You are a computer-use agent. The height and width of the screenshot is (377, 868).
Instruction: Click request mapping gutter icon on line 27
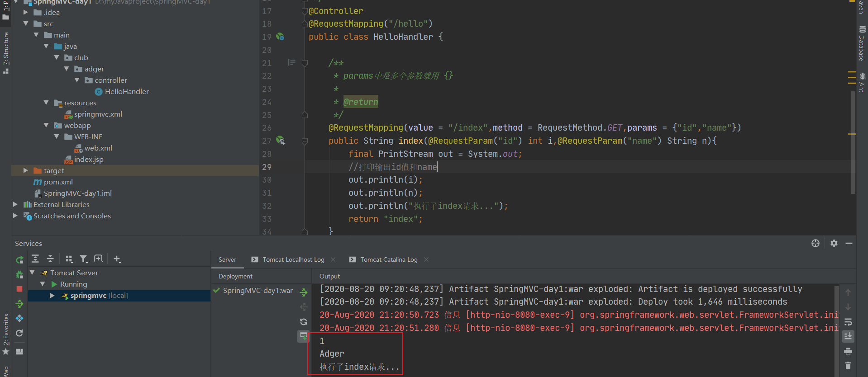(280, 141)
